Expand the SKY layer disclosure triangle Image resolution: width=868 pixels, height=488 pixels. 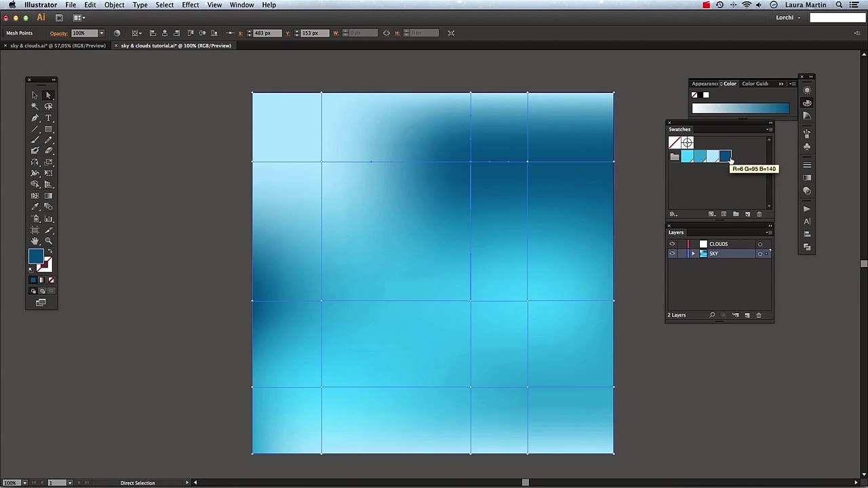click(x=693, y=253)
